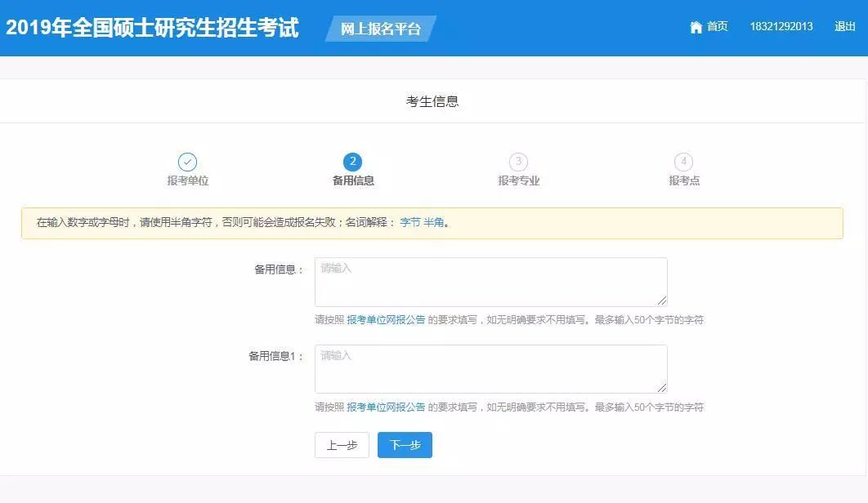The image size is (868, 503).
Task: Go to 首页 in the header
Action: pos(717,27)
